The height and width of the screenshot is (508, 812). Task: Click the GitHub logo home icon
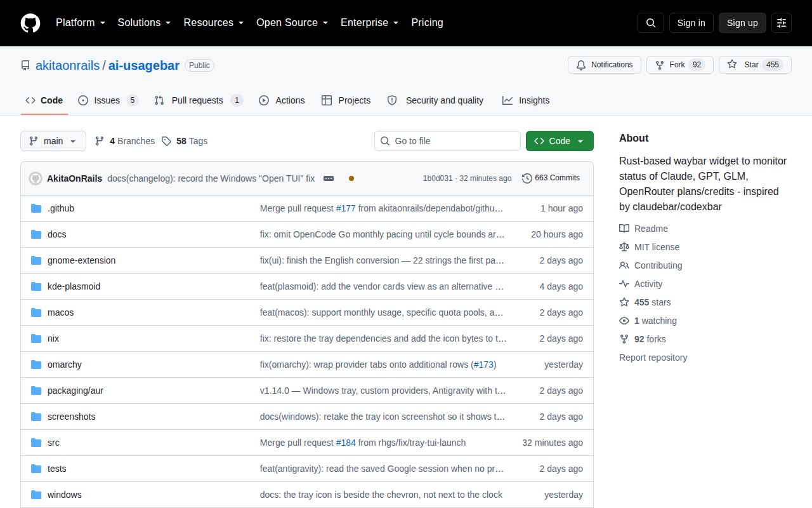30,23
